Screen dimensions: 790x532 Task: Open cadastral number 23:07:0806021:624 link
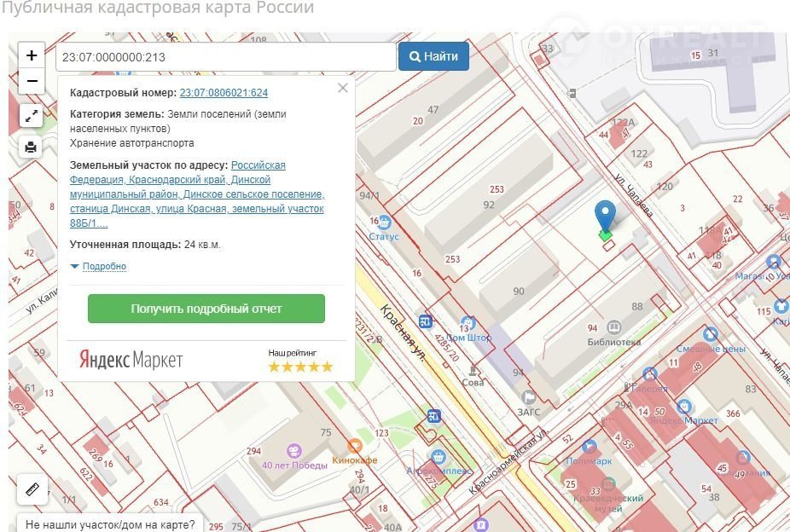pyautogui.click(x=224, y=93)
